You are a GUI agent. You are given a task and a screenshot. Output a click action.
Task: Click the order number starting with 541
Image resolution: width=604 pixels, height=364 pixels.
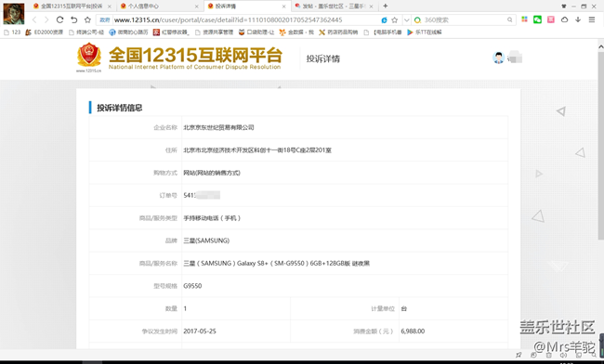coord(202,196)
